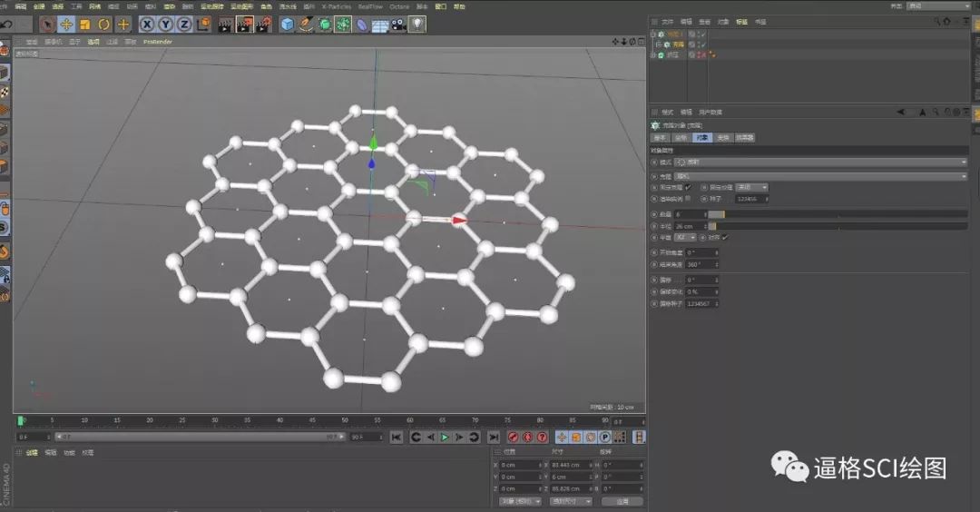Viewport: 980px width, 512px height.
Task: Click Attribute Manager back arrow icon
Action: pyautogui.click(x=901, y=112)
